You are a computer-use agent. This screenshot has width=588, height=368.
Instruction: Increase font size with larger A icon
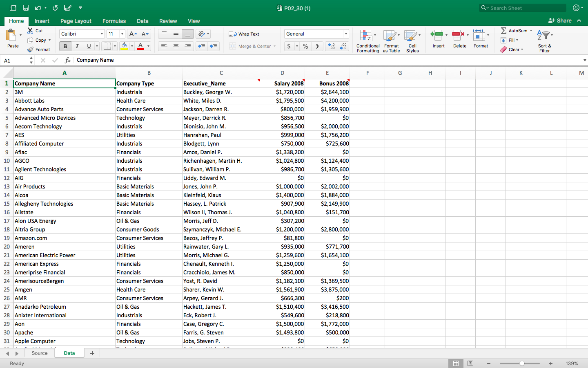coord(133,34)
